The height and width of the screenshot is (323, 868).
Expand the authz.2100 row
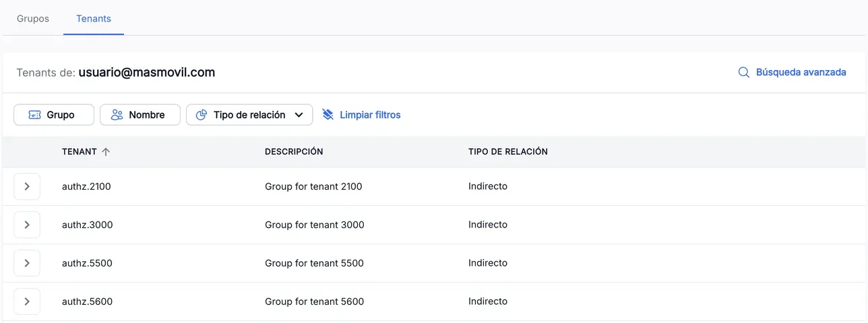[x=27, y=186]
